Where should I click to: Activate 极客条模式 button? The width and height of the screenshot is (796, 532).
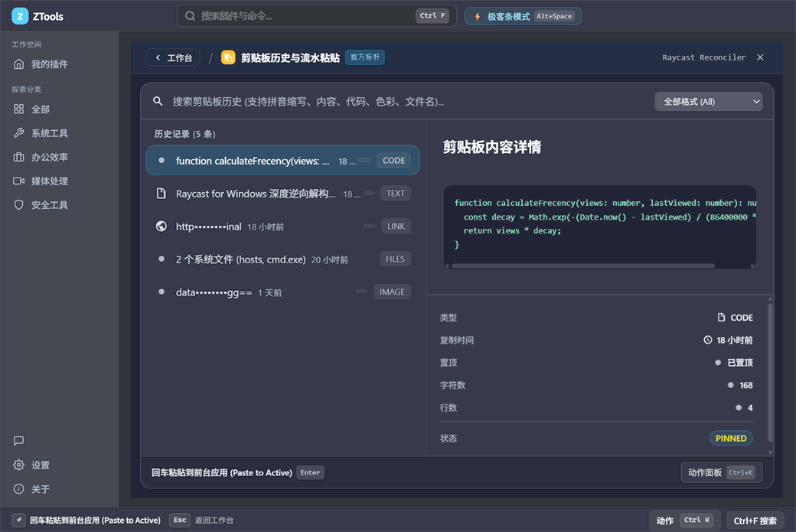tap(523, 16)
